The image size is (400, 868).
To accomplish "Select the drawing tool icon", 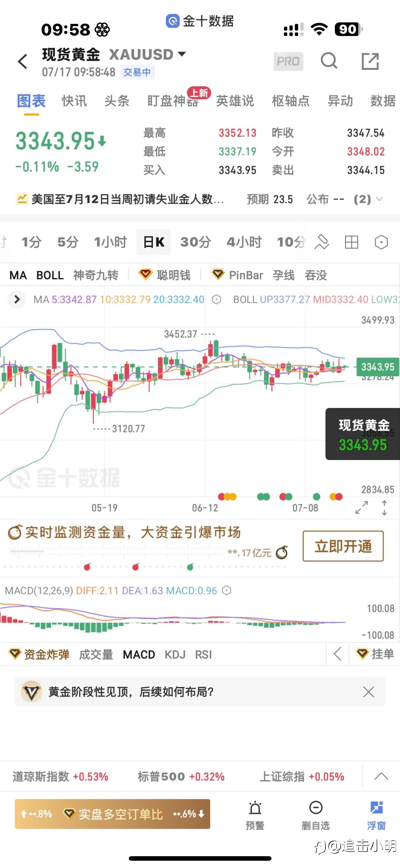I will click(x=322, y=242).
